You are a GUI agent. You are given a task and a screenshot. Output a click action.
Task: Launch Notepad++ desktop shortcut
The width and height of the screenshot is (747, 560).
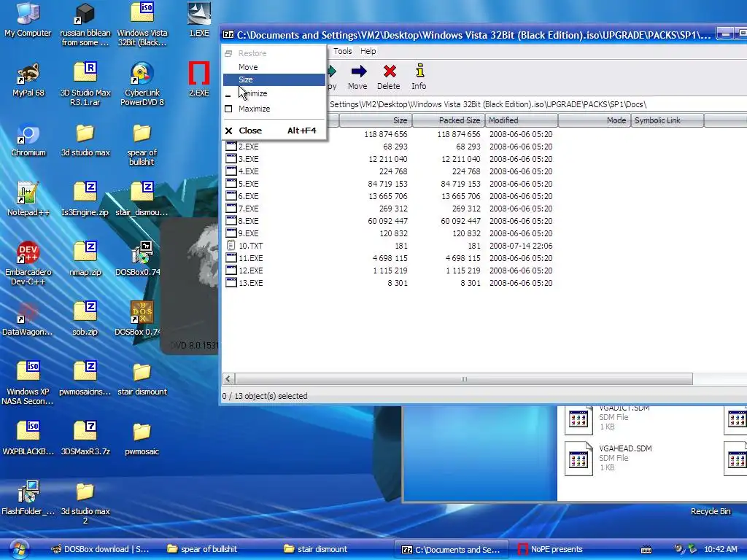pyautogui.click(x=28, y=194)
